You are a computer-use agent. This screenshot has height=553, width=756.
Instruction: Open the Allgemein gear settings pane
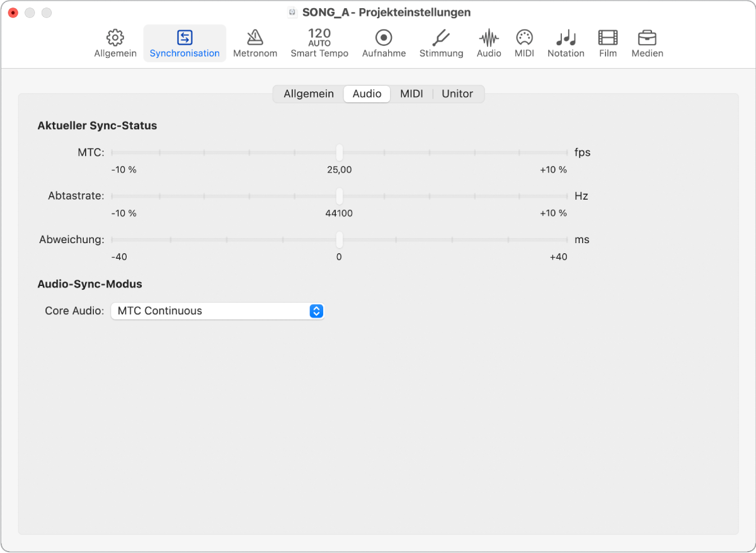click(115, 43)
